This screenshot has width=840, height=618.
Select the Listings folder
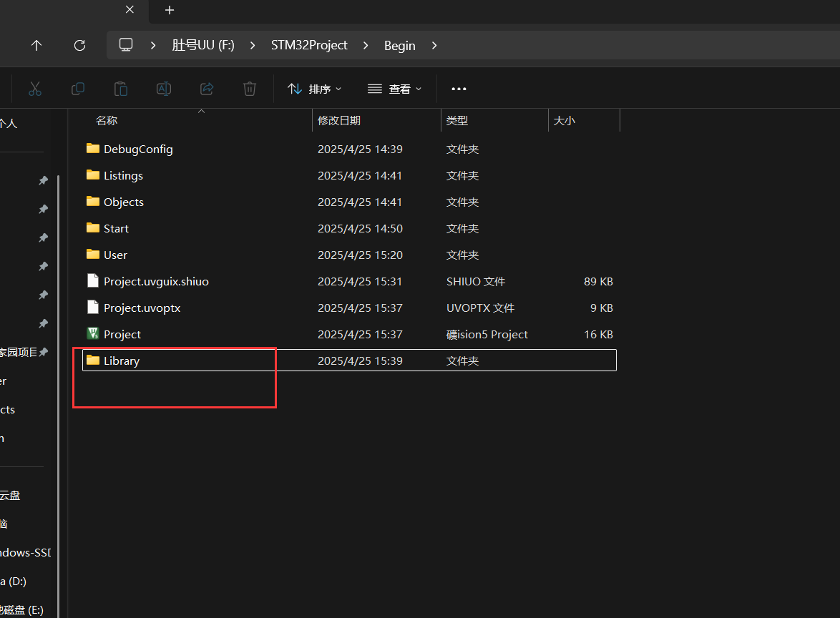349,176
